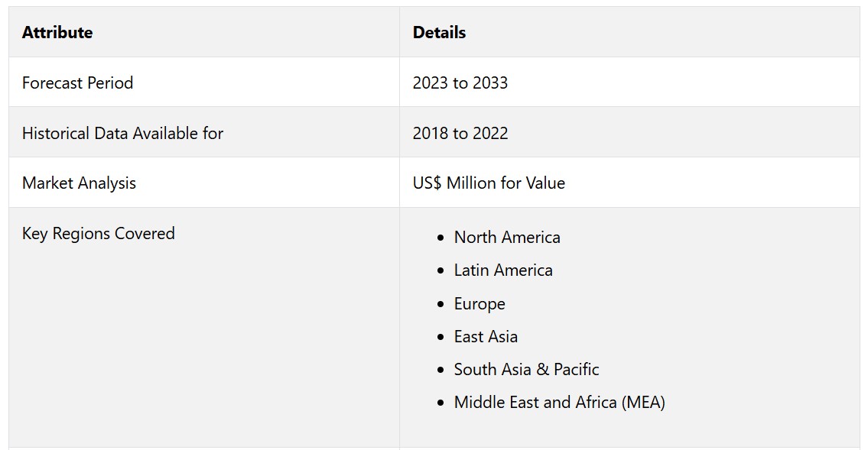Click Middle East and Africa (MEA)

(560, 402)
